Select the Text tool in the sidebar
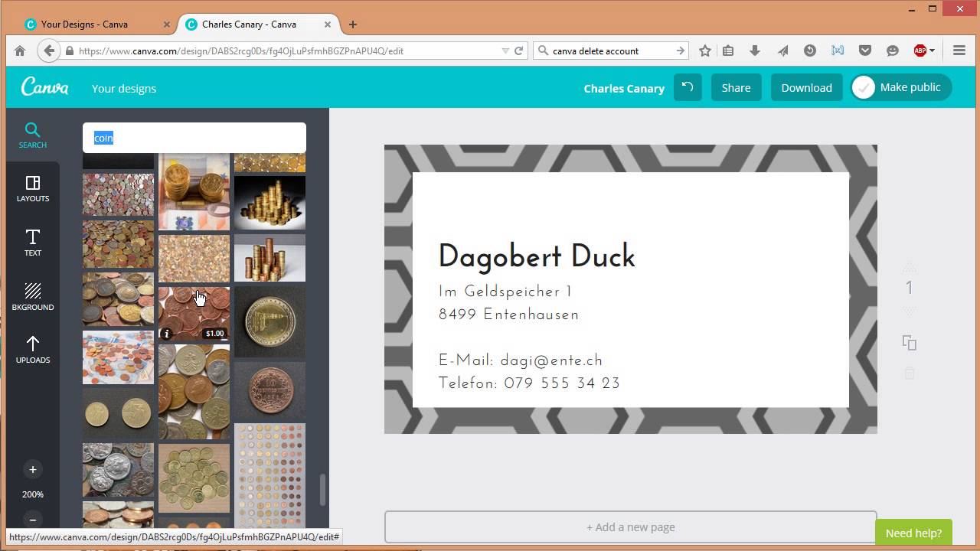This screenshot has height=551, width=980. [32, 243]
